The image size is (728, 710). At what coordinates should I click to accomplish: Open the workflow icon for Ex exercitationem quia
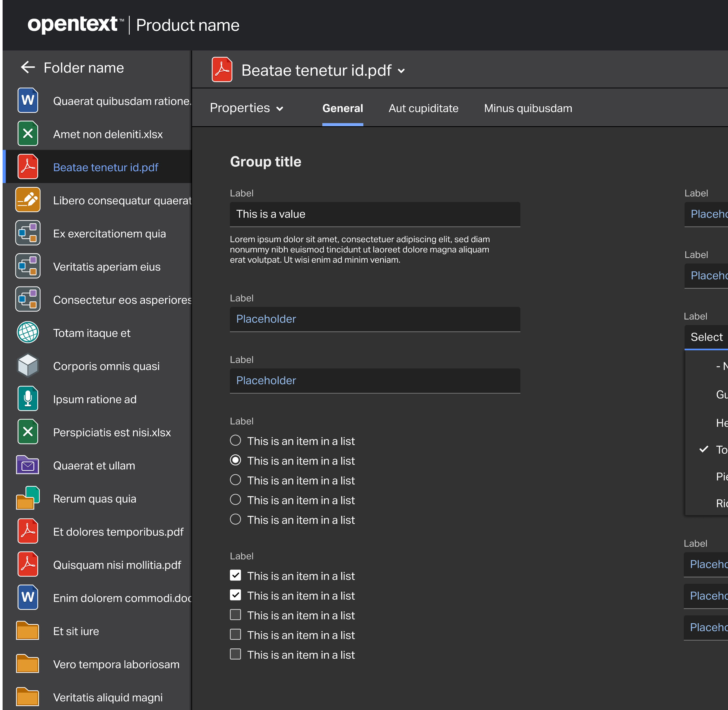[x=28, y=233]
